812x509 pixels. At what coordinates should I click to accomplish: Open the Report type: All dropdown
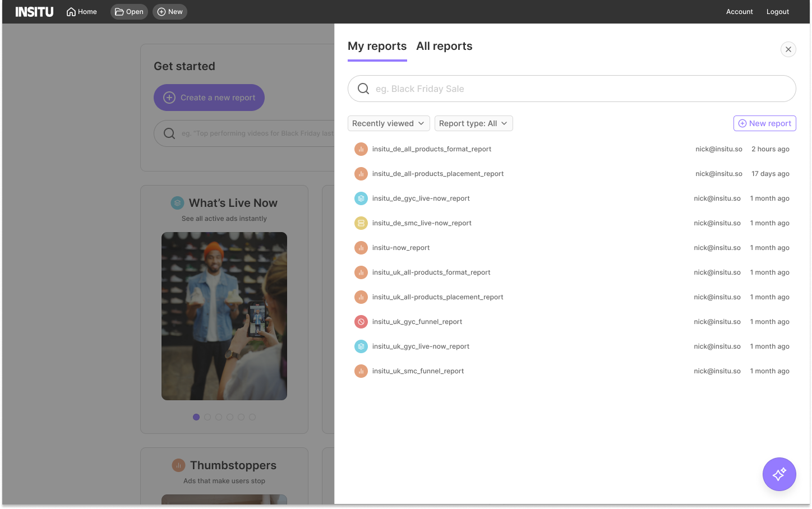473,123
